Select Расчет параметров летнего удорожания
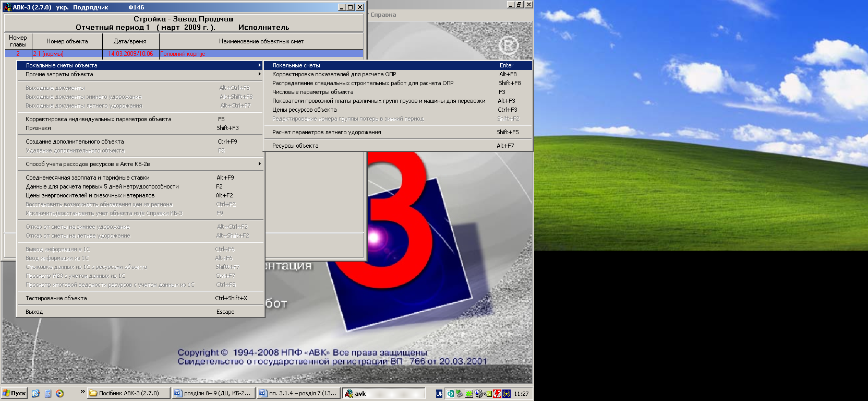 click(397, 132)
